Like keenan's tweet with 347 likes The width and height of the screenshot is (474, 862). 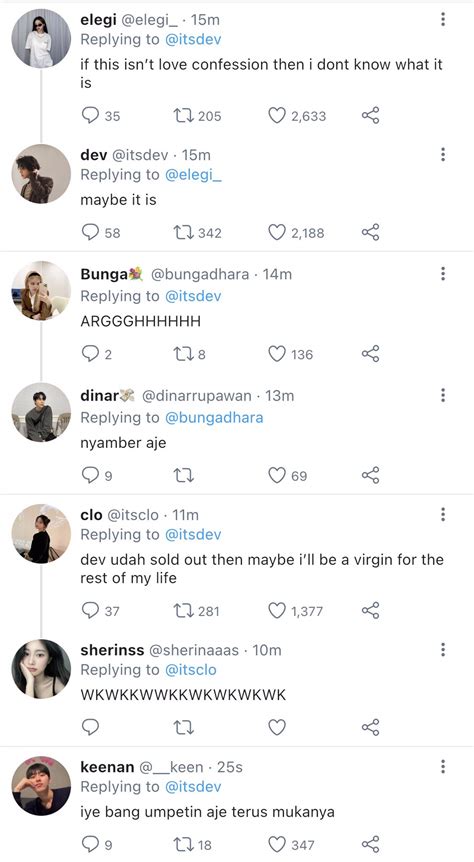tap(277, 844)
